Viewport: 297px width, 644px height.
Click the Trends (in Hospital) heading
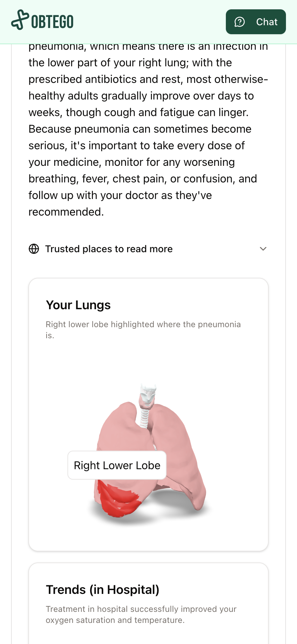[x=103, y=590]
